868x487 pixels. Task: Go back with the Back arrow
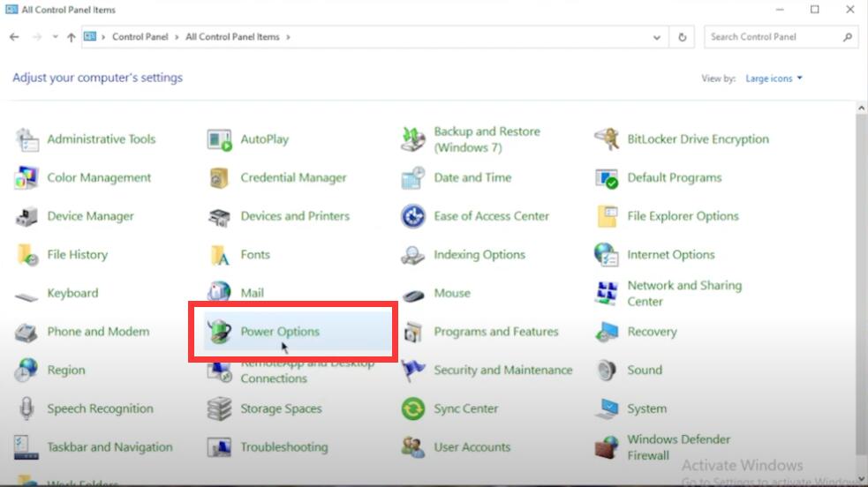coord(14,37)
